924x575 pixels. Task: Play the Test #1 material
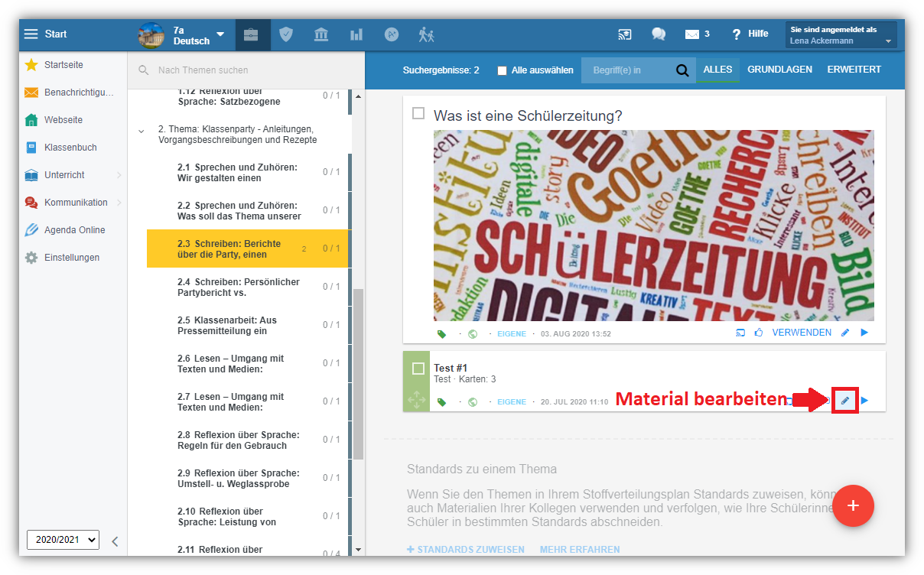(x=865, y=401)
